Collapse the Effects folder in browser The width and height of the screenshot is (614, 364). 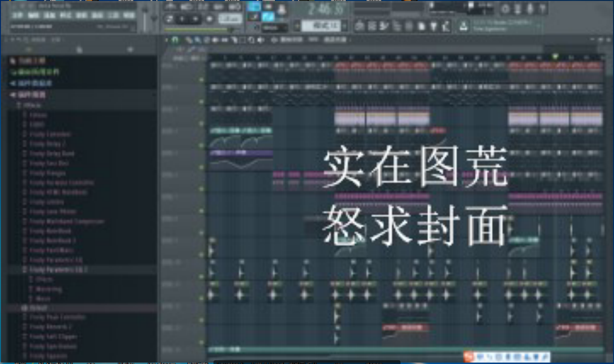31,105
